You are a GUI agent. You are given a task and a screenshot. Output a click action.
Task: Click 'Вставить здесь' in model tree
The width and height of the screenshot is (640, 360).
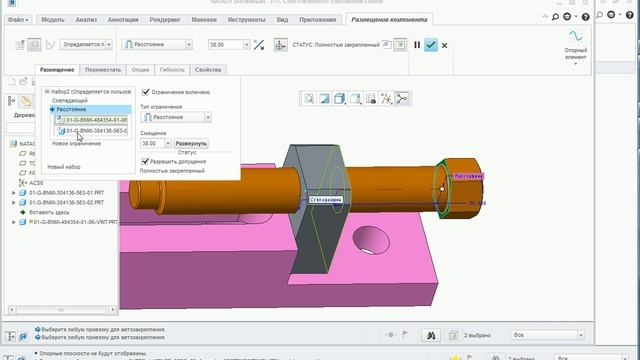pyautogui.click(x=49, y=213)
